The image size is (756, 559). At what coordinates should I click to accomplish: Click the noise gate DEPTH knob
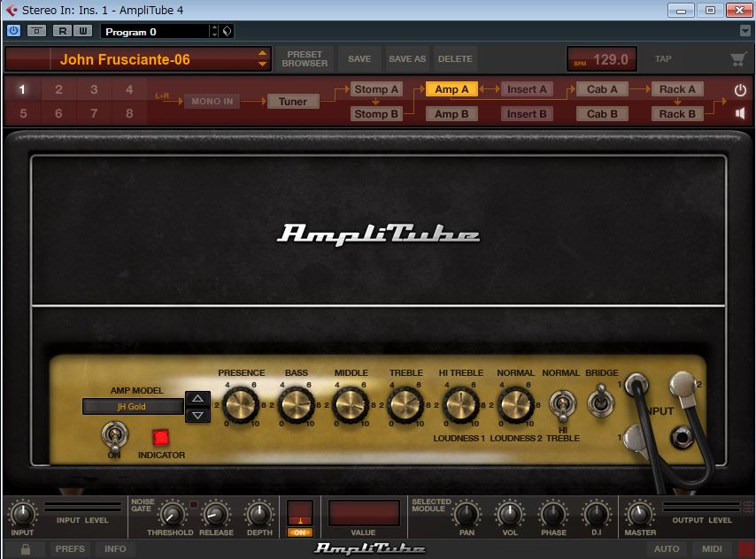click(x=258, y=514)
